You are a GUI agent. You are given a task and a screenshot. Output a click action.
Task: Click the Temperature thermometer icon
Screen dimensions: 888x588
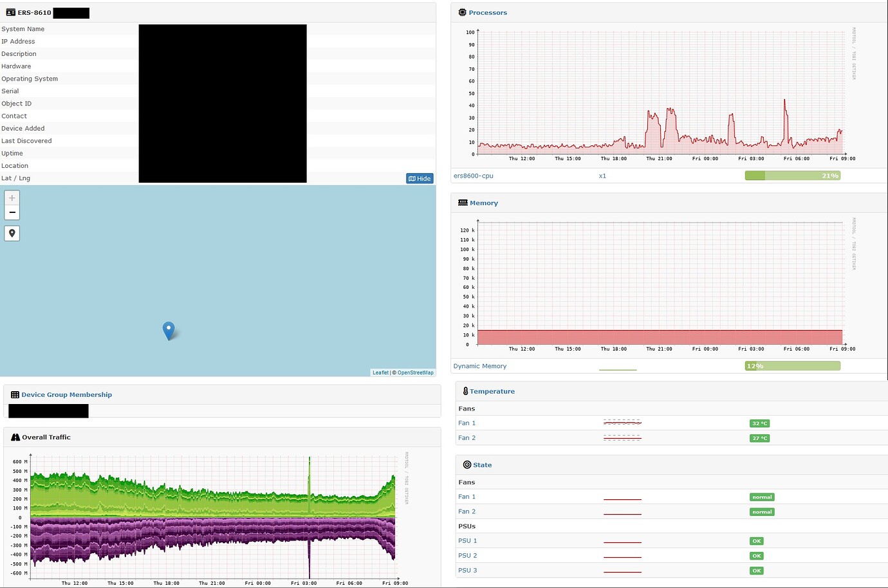click(465, 391)
